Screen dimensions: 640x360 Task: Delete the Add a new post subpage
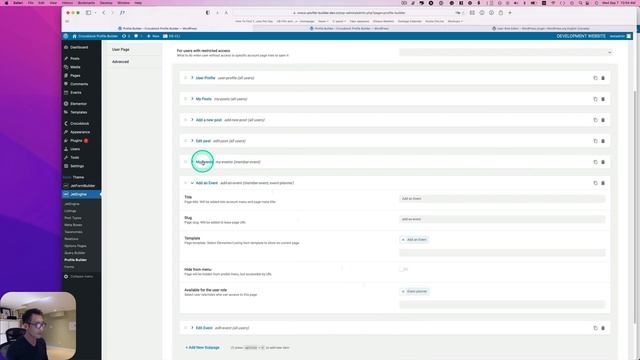pyautogui.click(x=603, y=120)
